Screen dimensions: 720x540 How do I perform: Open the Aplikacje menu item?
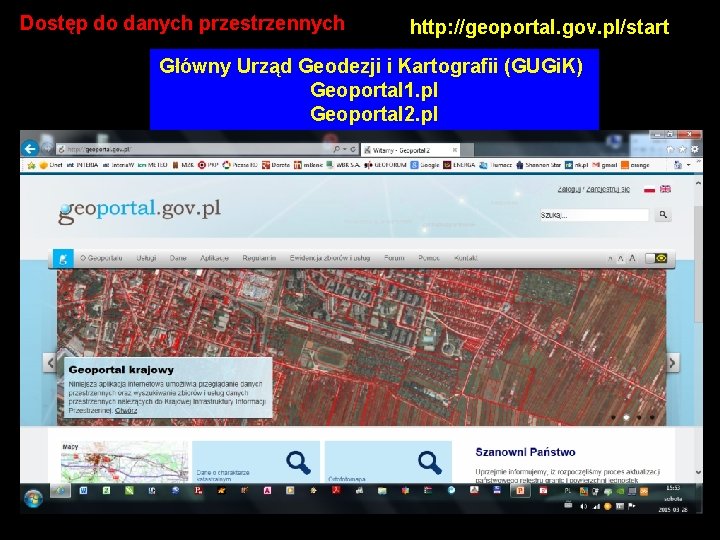(x=214, y=258)
